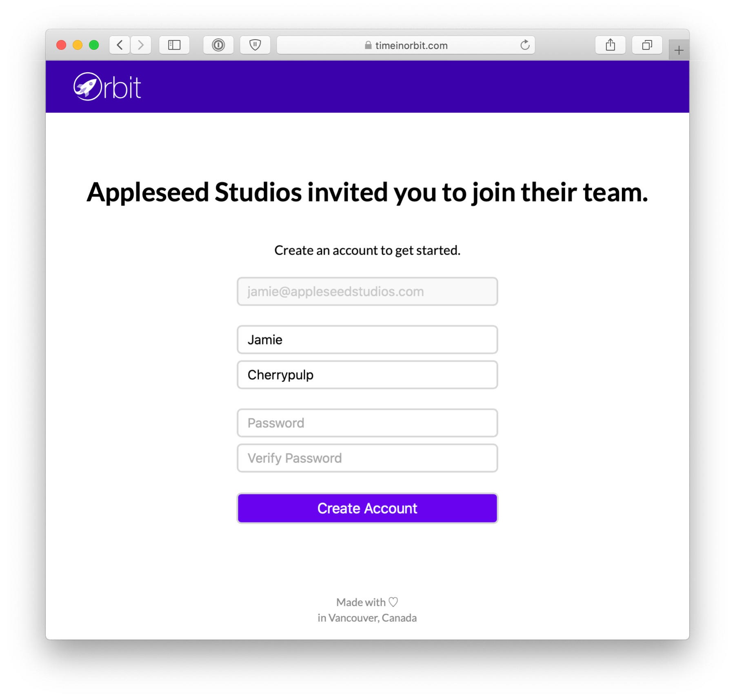Viewport: 735px width, 700px height.
Task: Open the 1Password extension icon
Action: coord(218,45)
